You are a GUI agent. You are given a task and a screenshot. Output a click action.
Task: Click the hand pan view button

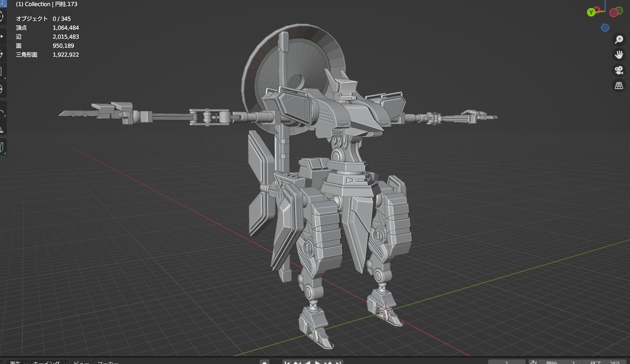click(x=619, y=55)
